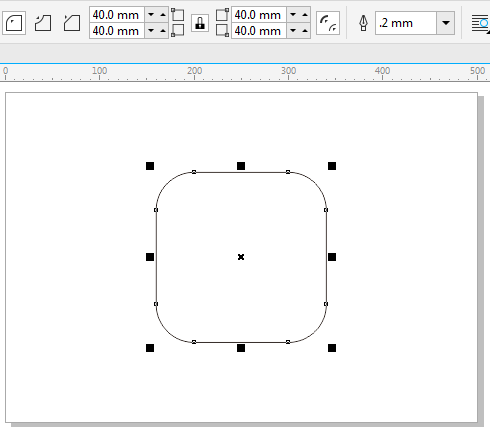Select the Scalloped corner style icon
Viewport: 490px width, 430px height.
(43, 23)
